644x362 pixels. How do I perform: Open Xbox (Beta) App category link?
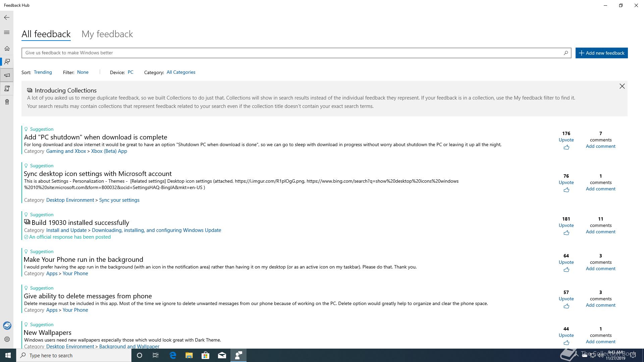pyautogui.click(x=109, y=151)
